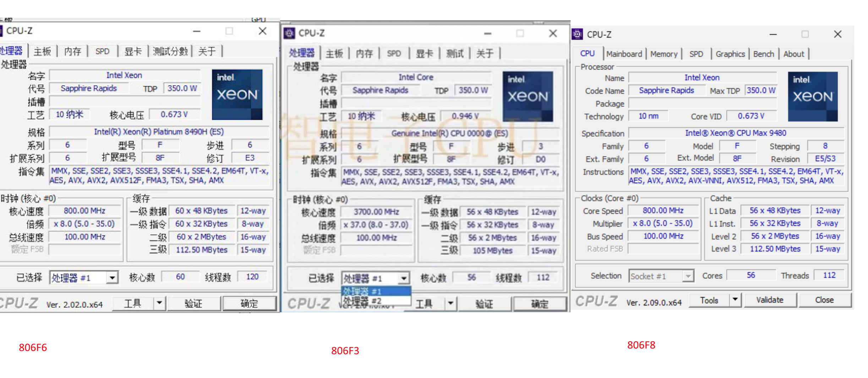Click the 线程数 value 120
Viewport: 868px width, 378px height.
pyautogui.click(x=252, y=277)
